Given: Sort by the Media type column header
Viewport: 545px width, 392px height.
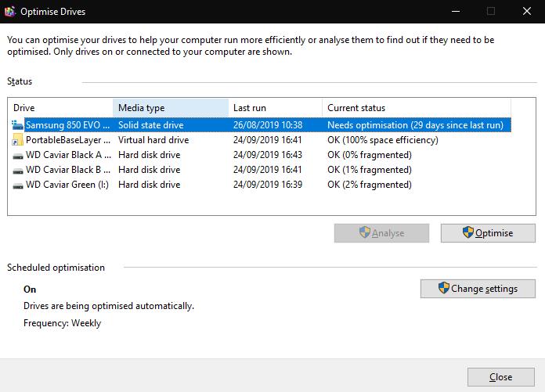Looking at the screenshot, I should click(171, 108).
